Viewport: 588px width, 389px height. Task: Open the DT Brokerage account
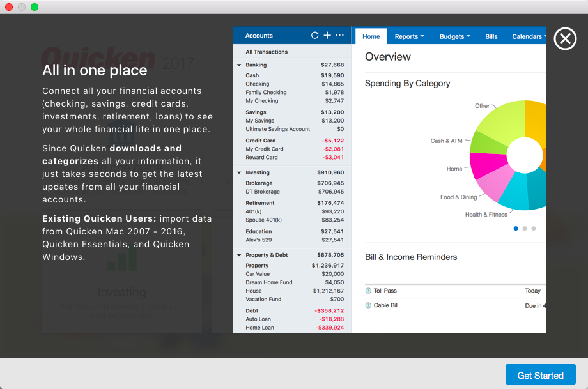click(x=291, y=192)
